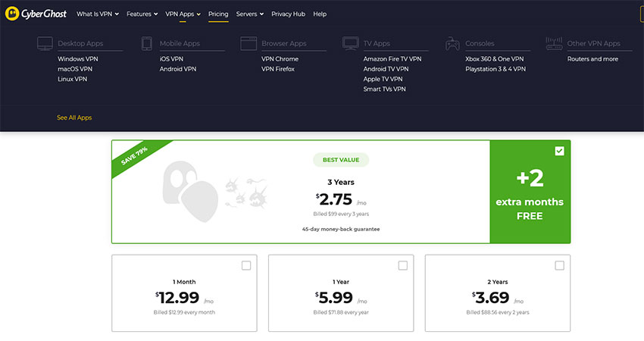Go to Playstation 3 & 4 VPN
Screen dimensions: 644x341
(x=496, y=69)
